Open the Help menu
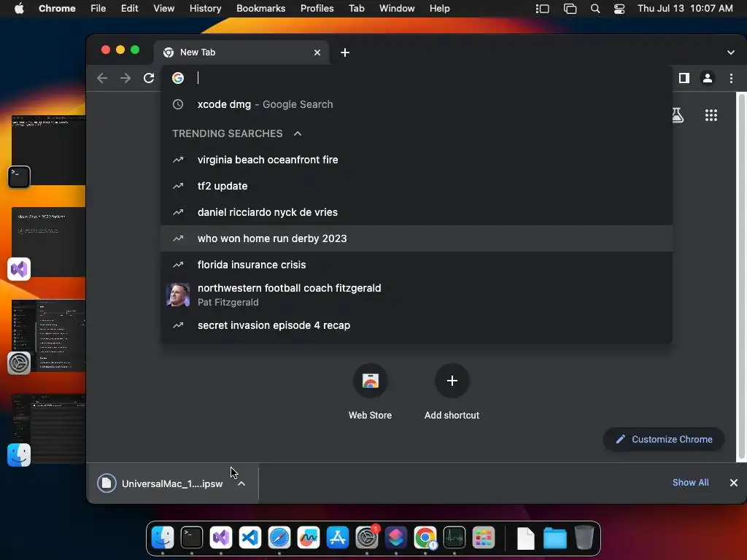 coord(439,8)
